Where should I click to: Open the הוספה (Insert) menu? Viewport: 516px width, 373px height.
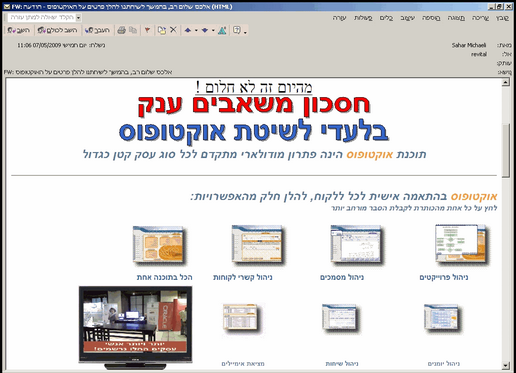431,18
